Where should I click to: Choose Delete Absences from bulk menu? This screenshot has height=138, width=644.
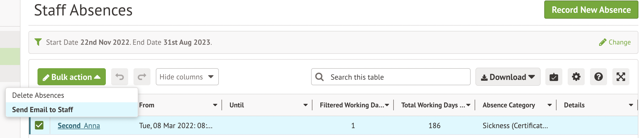(38, 95)
